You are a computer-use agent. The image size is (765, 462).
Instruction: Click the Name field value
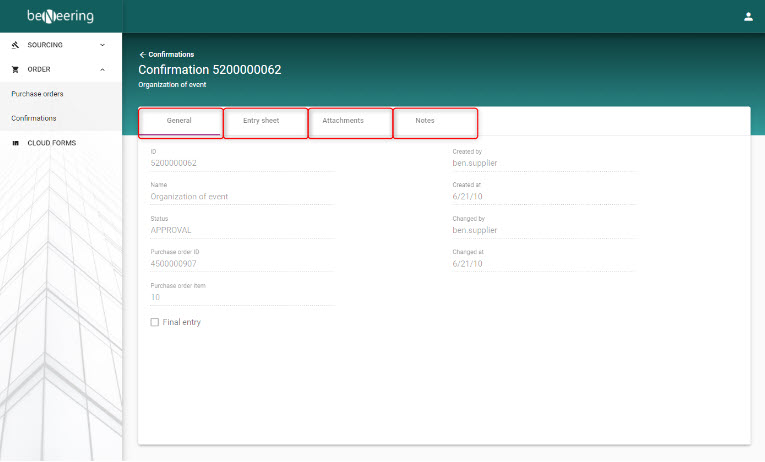pyautogui.click(x=240, y=197)
